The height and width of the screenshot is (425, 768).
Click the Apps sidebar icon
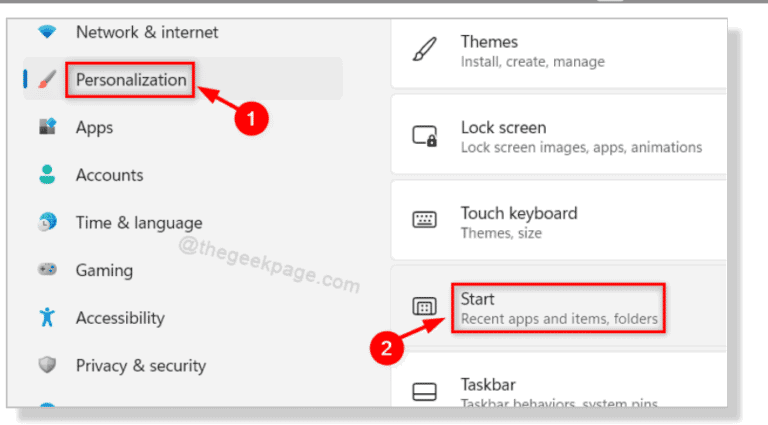pos(48,126)
